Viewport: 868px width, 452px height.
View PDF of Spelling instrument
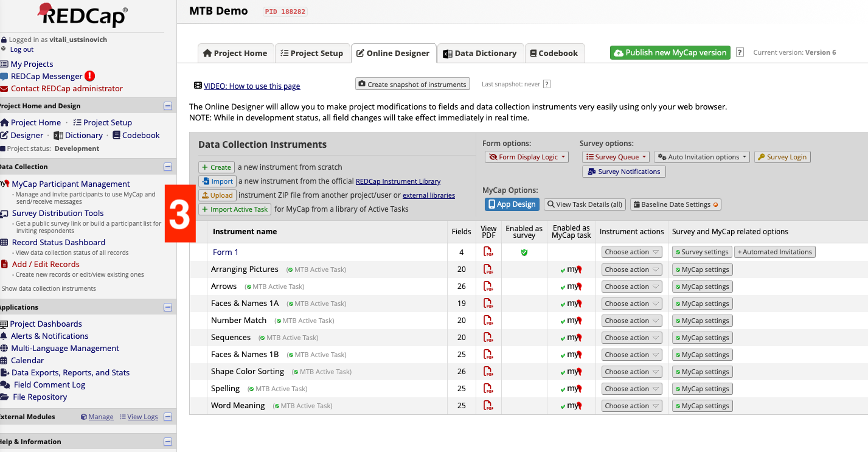pos(488,388)
